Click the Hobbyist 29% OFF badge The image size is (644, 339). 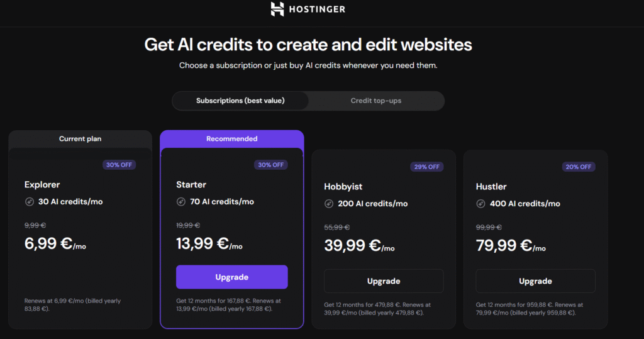[x=427, y=167]
